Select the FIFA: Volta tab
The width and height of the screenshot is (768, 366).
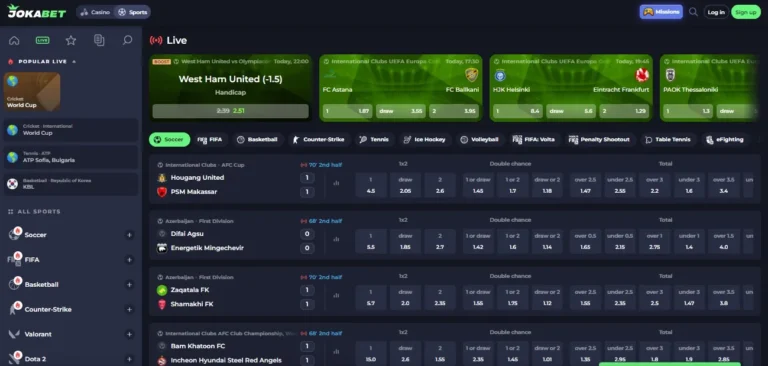534,140
